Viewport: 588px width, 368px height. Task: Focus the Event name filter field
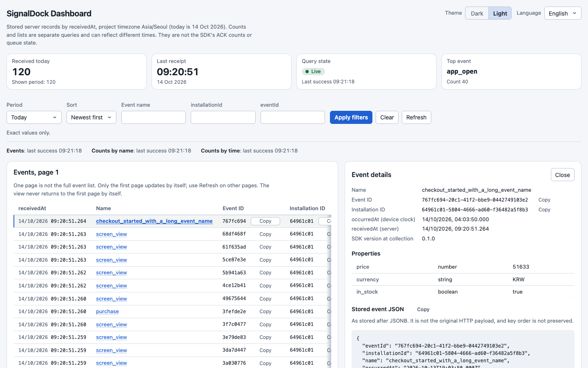tap(154, 117)
